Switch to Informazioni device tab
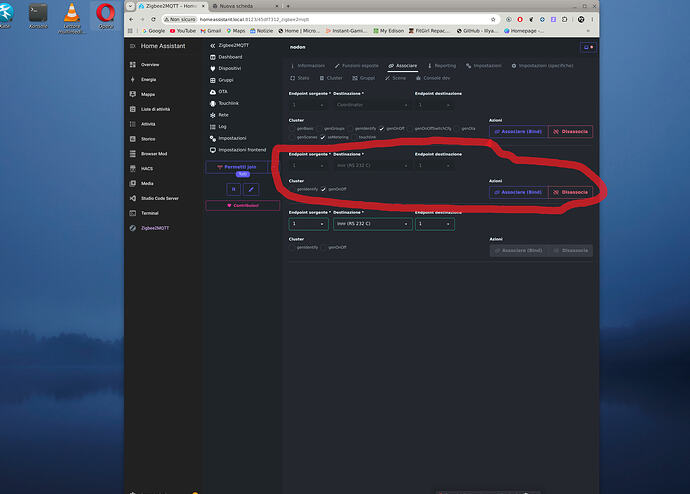The height and width of the screenshot is (494, 690). click(x=308, y=66)
